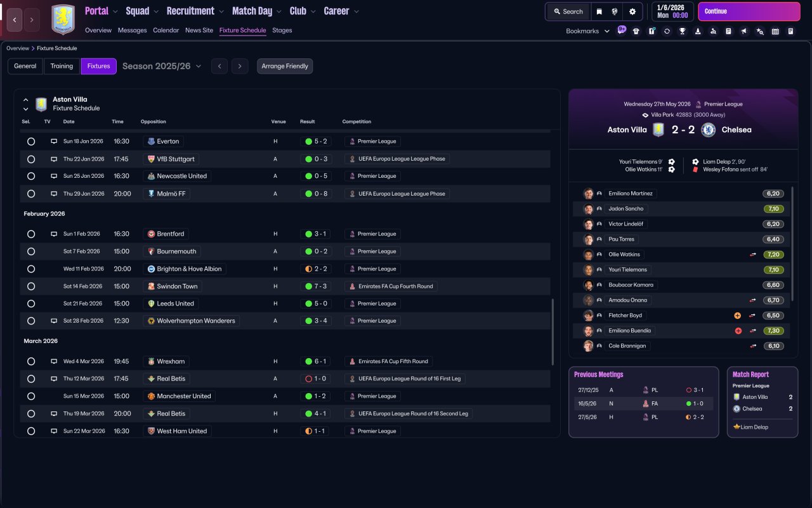The width and height of the screenshot is (812, 508).
Task: Switch to the News Site tab
Action: 199,30
